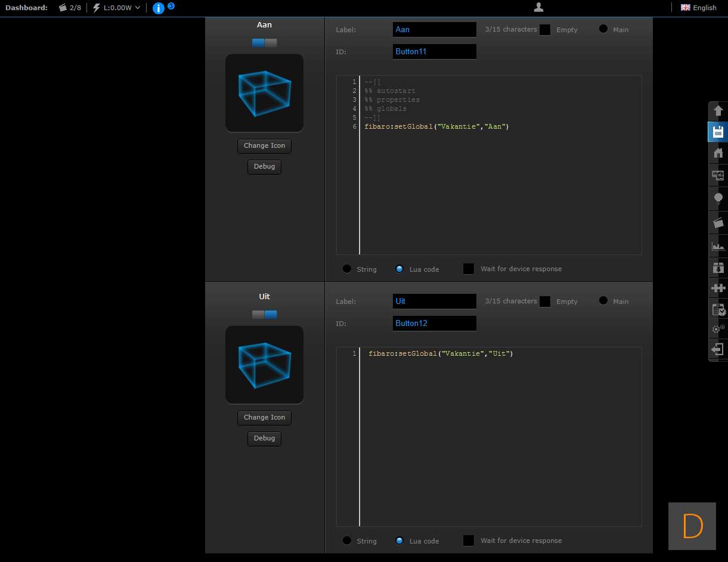Open the English language selector
The image size is (728, 562).
point(698,8)
